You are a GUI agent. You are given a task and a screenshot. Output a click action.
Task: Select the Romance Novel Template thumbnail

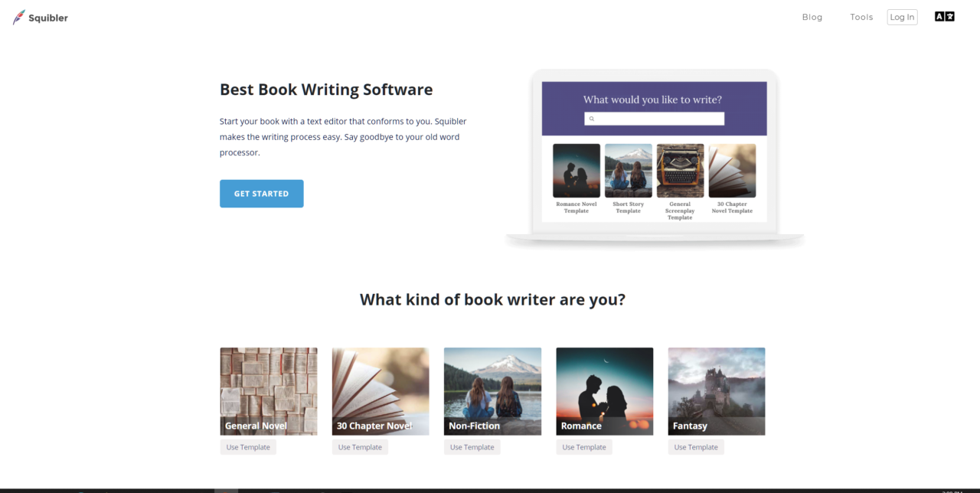[576, 170]
